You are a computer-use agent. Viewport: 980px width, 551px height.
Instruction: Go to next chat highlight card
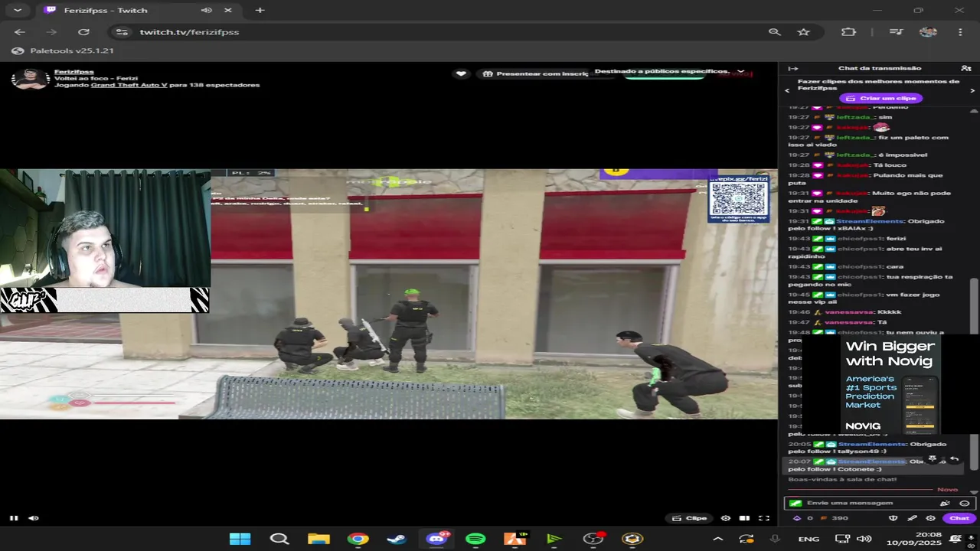click(973, 90)
